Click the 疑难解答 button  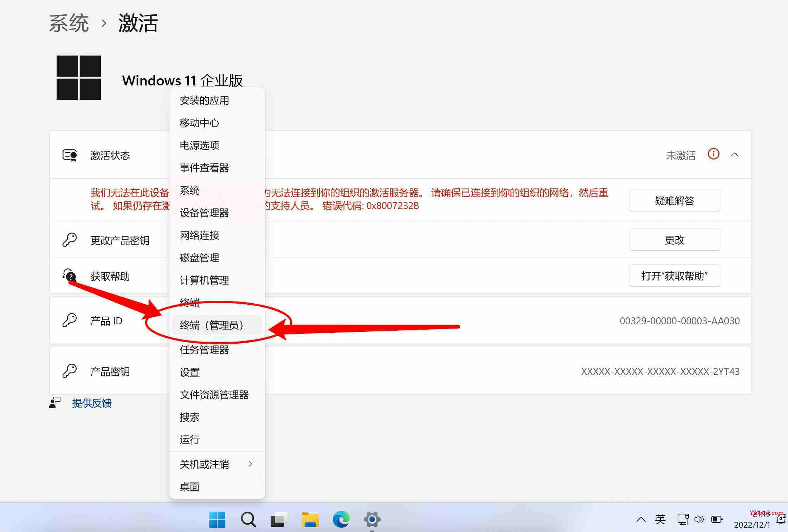[x=674, y=200]
